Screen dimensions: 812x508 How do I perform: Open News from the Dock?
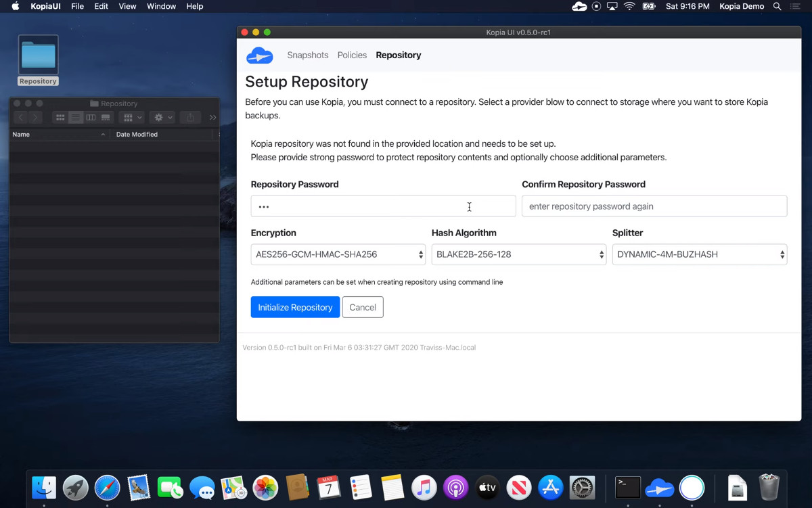[519, 487]
